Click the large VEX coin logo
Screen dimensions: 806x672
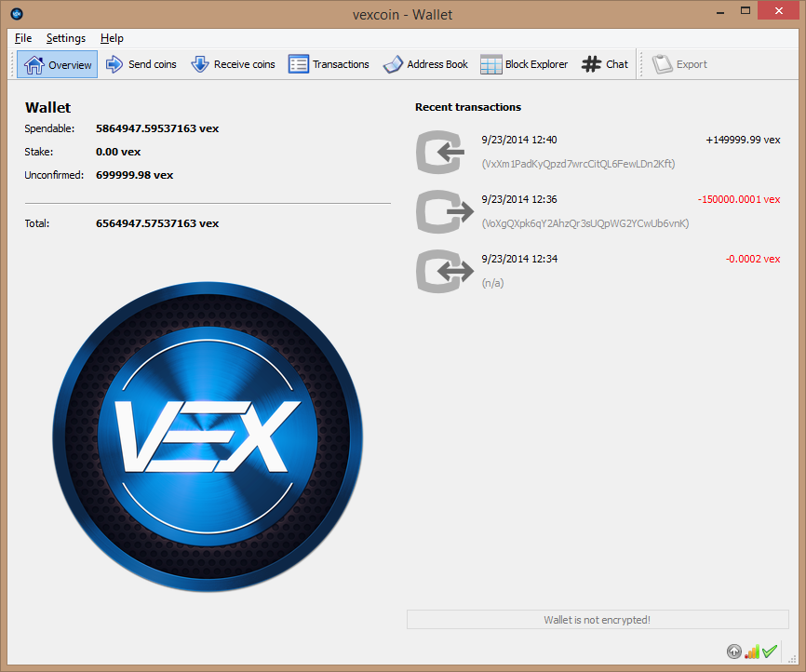pyautogui.click(x=208, y=437)
